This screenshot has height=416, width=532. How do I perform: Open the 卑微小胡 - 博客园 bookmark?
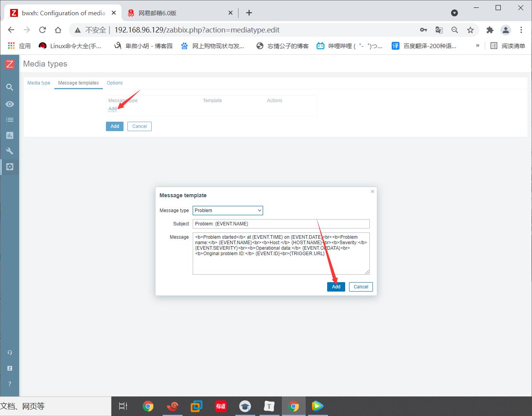click(143, 46)
